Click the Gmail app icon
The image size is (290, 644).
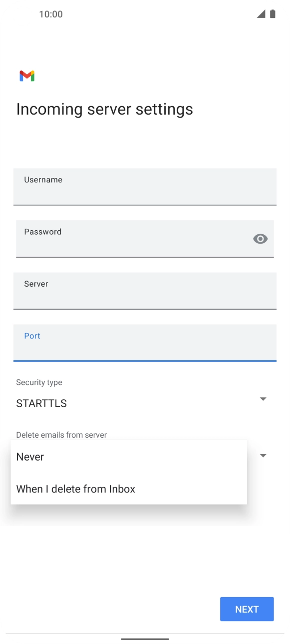27,75
